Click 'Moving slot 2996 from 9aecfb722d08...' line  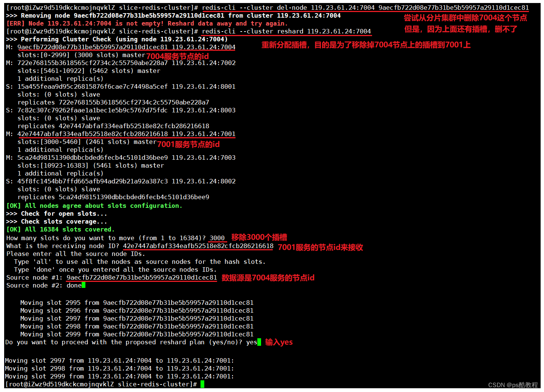[137, 310]
